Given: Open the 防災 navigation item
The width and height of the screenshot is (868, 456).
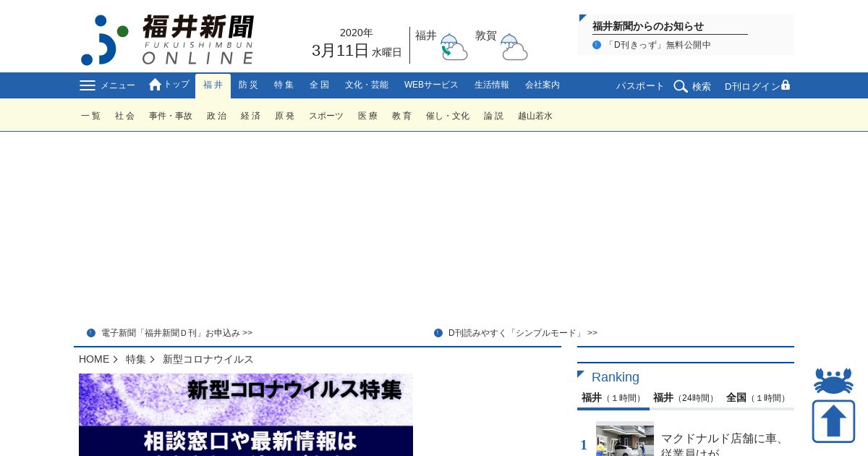Looking at the screenshot, I should pyautogui.click(x=248, y=85).
